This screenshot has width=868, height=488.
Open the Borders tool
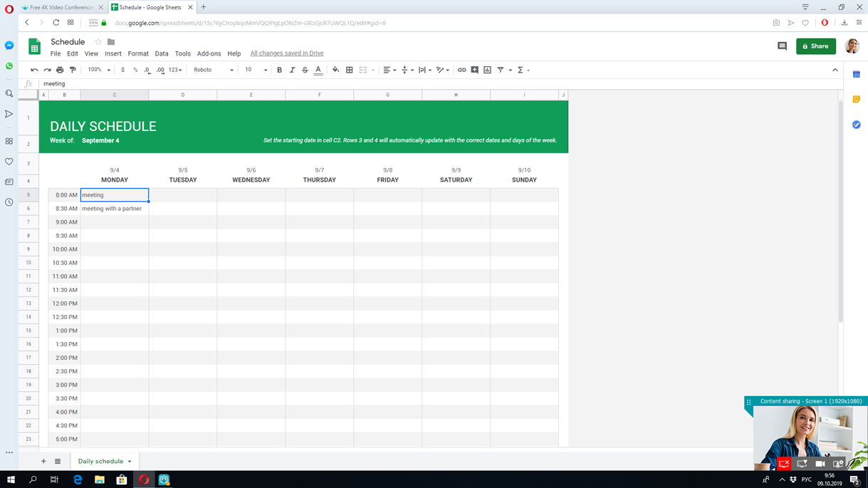[x=349, y=70]
